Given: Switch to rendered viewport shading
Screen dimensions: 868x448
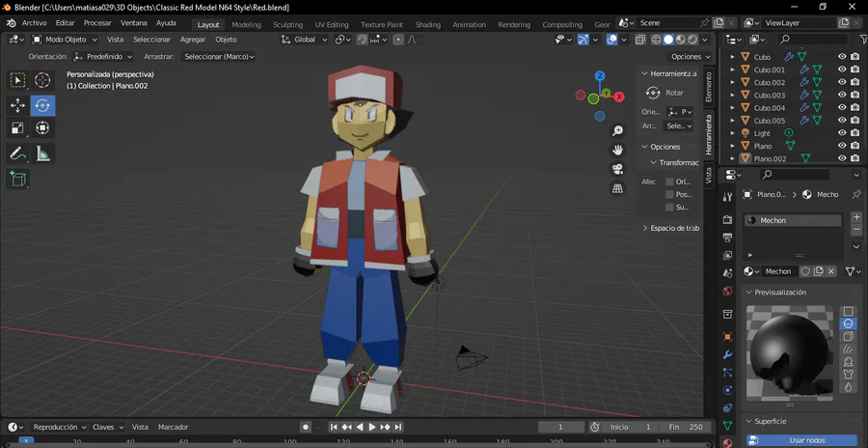Looking at the screenshot, I should click(x=692, y=40).
